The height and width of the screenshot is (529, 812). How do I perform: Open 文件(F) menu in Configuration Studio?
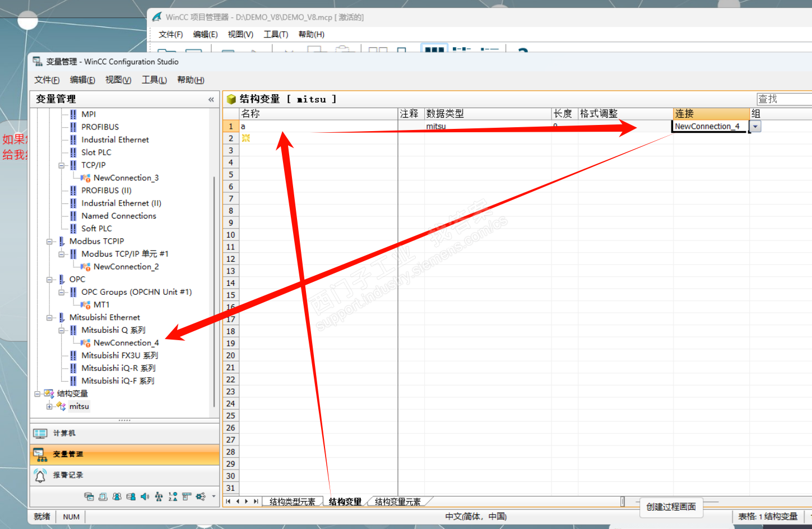[x=47, y=80]
